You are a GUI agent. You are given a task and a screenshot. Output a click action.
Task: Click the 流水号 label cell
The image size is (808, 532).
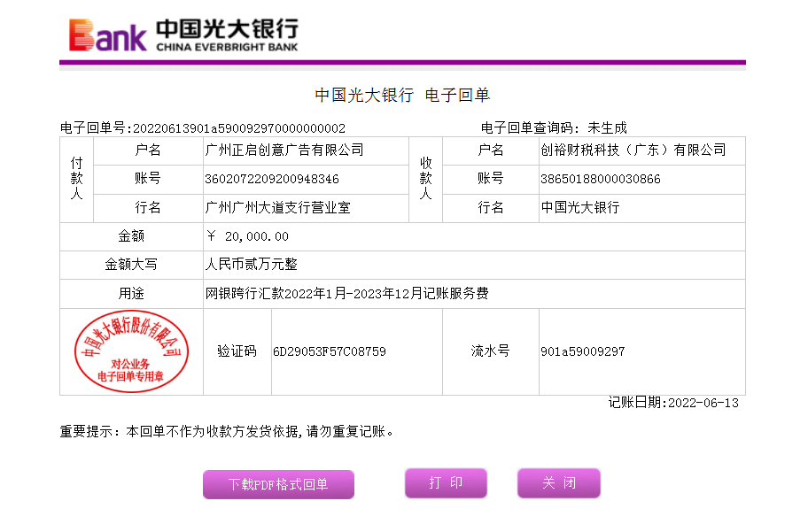coord(491,351)
